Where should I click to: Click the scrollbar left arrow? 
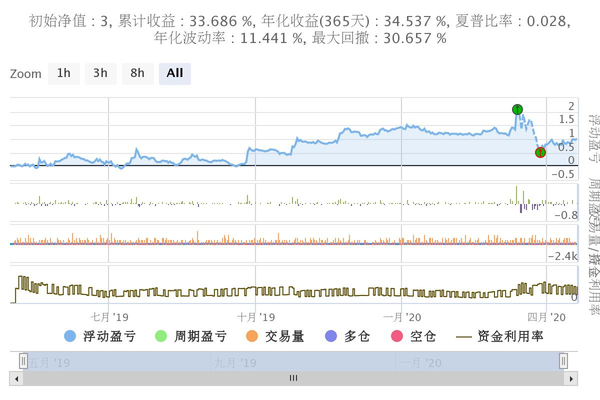tap(16, 378)
